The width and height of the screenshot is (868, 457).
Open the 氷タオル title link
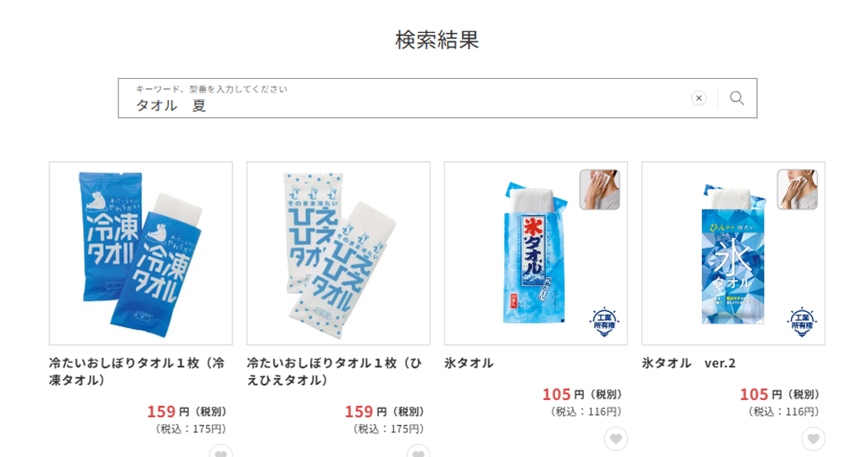469,364
